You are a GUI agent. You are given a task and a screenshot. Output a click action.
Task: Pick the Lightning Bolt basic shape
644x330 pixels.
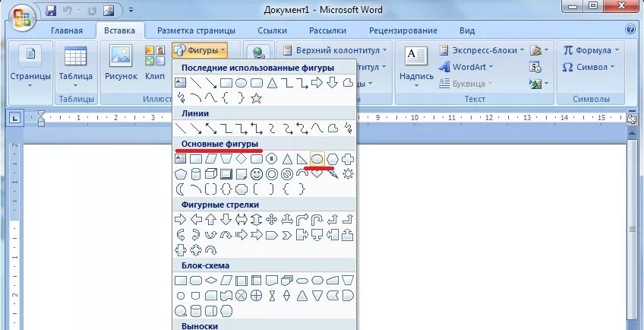(x=333, y=176)
